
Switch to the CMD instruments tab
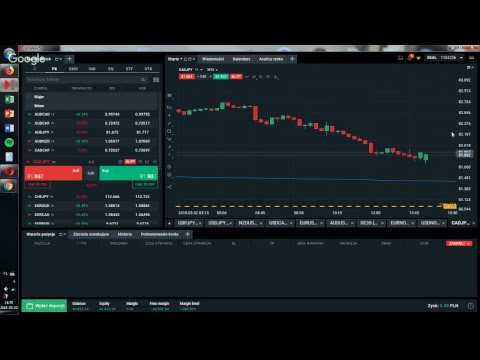tap(73, 69)
